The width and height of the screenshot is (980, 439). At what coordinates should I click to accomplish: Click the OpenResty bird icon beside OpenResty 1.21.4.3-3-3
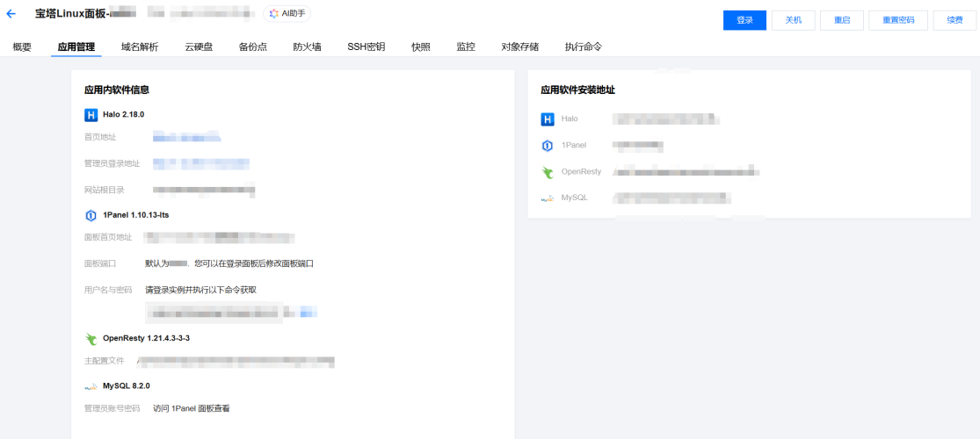point(91,339)
